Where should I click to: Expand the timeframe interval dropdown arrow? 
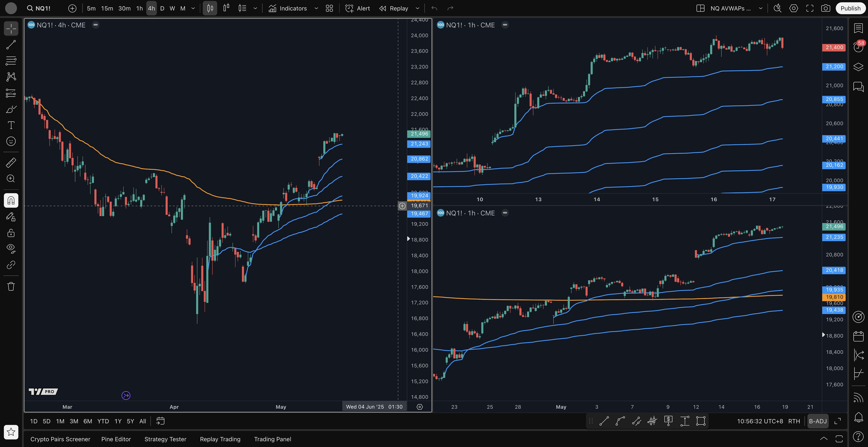193,8
